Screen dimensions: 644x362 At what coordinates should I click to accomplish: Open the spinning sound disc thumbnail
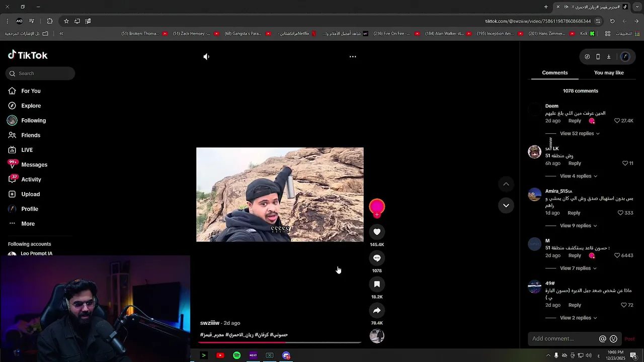coord(377,336)
